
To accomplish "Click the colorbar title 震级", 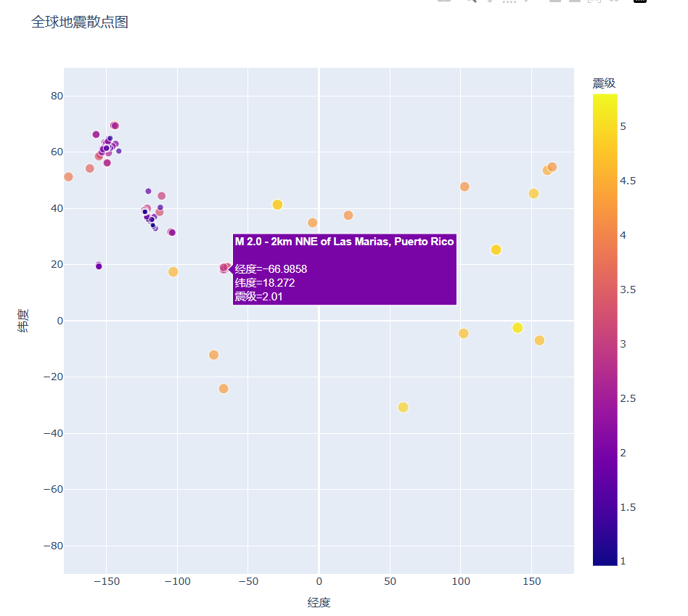I will pyautogui.click(x=605, y=83).
